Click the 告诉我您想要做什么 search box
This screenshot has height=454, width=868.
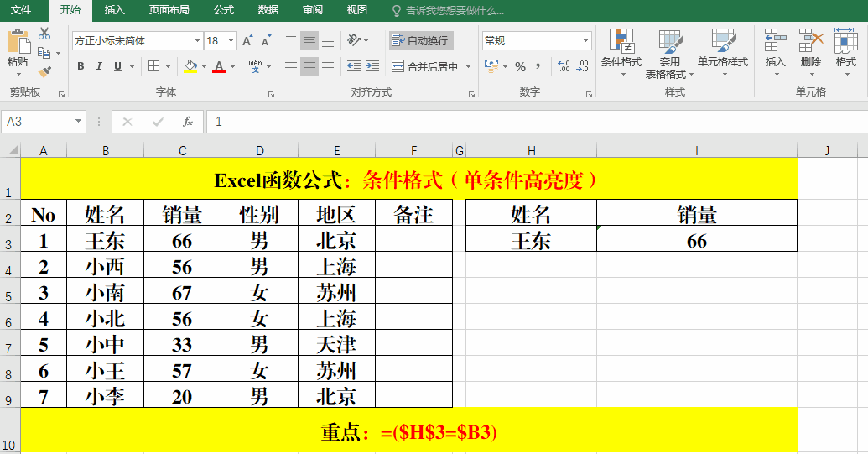449,11
